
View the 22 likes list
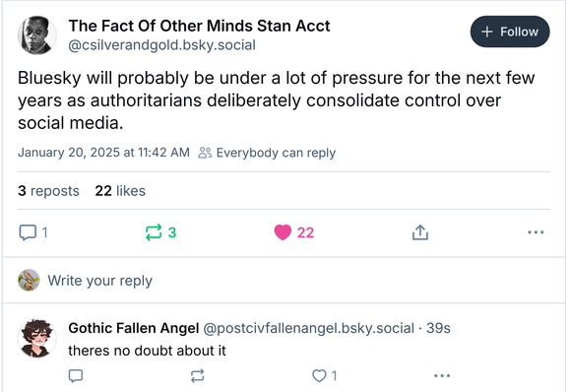pyautogui.click(x=120, y=191)
